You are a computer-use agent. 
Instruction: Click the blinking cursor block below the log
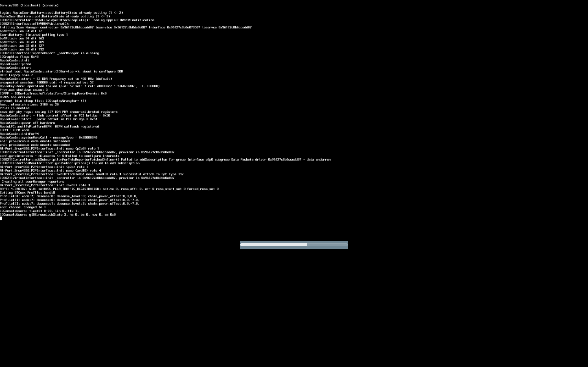coord(1,218)
